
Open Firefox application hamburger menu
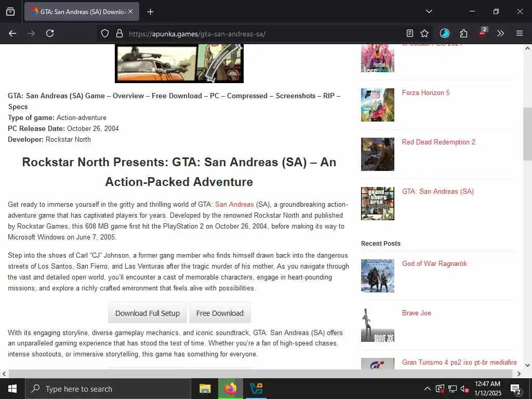tap(519, 33)
